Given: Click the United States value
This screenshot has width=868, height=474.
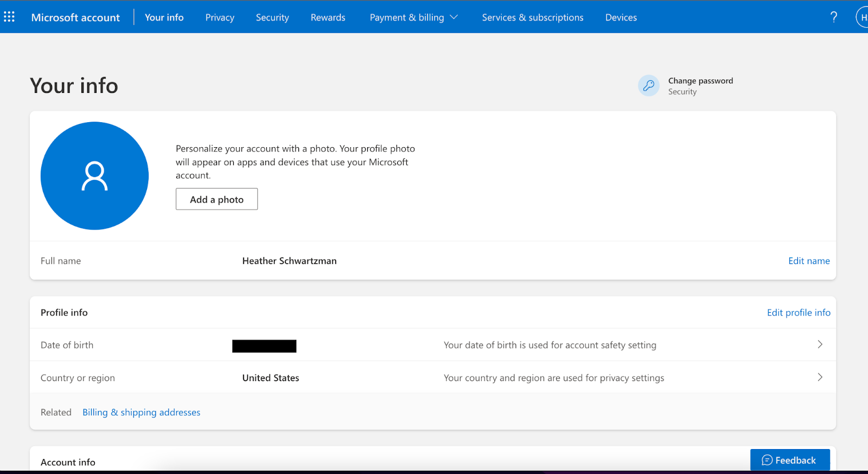Looking at the screenshot, I should coord(271,378).
